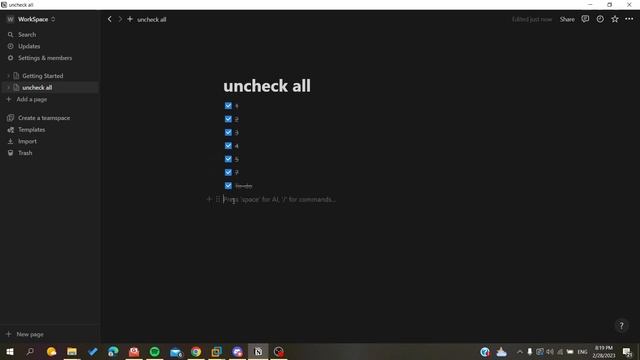
Task: Uncheck the checkbox for item 7
Action: coord(228,172)
